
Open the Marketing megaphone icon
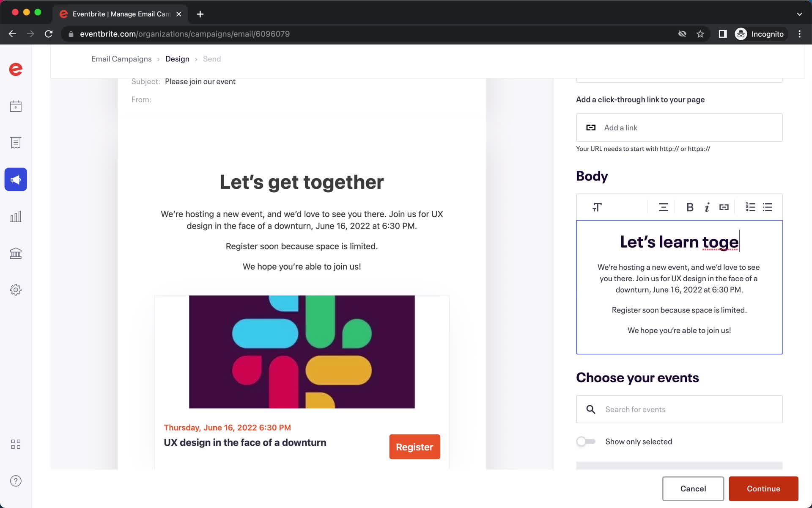(x=16, y=179)
